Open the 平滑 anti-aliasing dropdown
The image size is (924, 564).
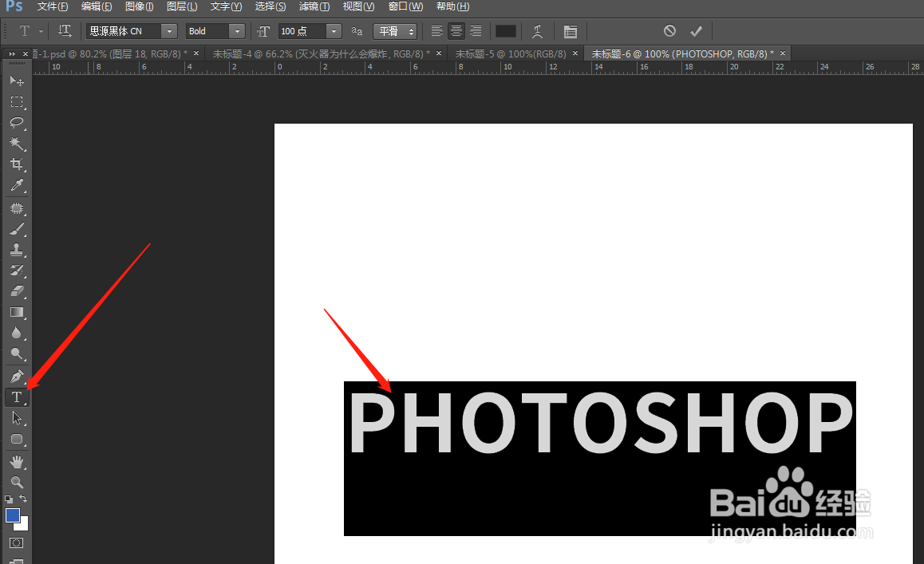(395, 31)
